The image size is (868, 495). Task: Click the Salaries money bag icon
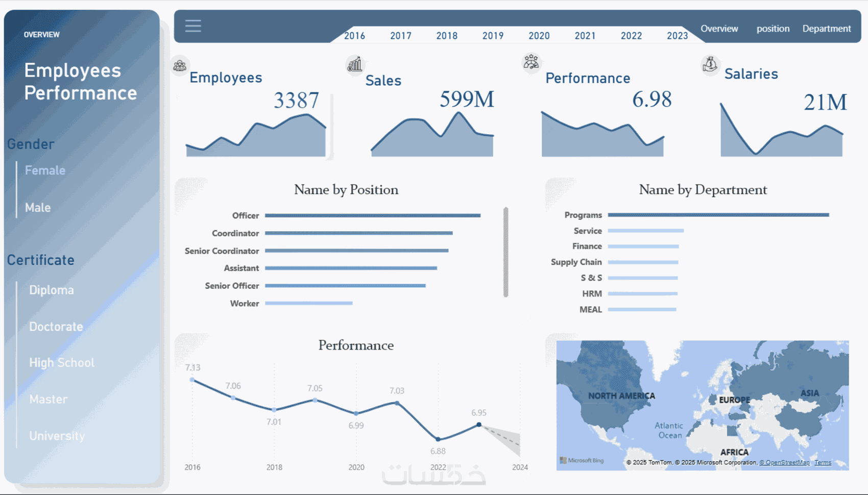point(710,65)
